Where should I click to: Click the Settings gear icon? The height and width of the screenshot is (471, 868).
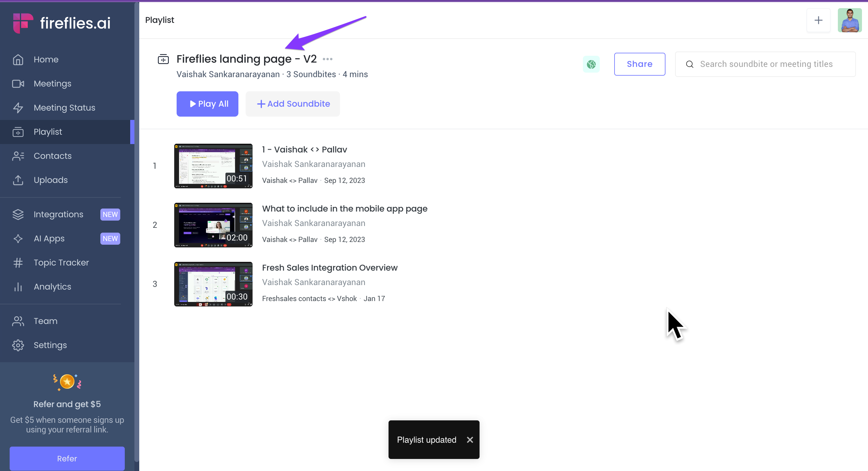tap(18, 345)
